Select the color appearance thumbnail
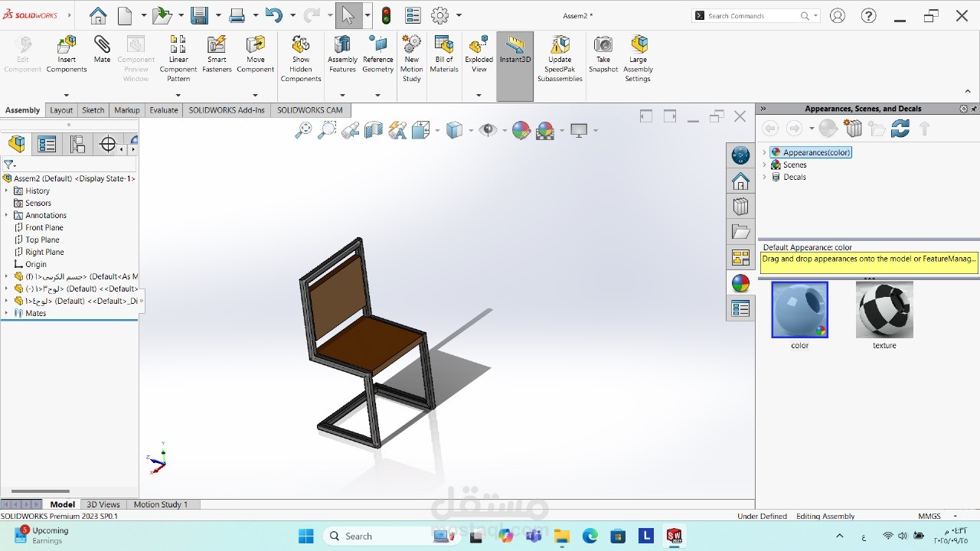Image resolution: width=980 pixels, height=551 pixels. click(x=800, y=309)
